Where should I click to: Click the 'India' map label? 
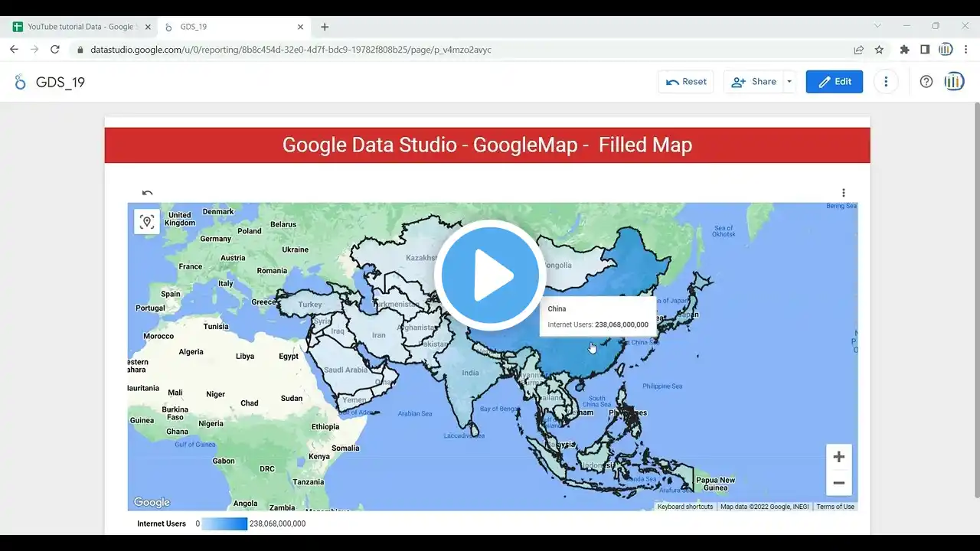tap(470, 373)
